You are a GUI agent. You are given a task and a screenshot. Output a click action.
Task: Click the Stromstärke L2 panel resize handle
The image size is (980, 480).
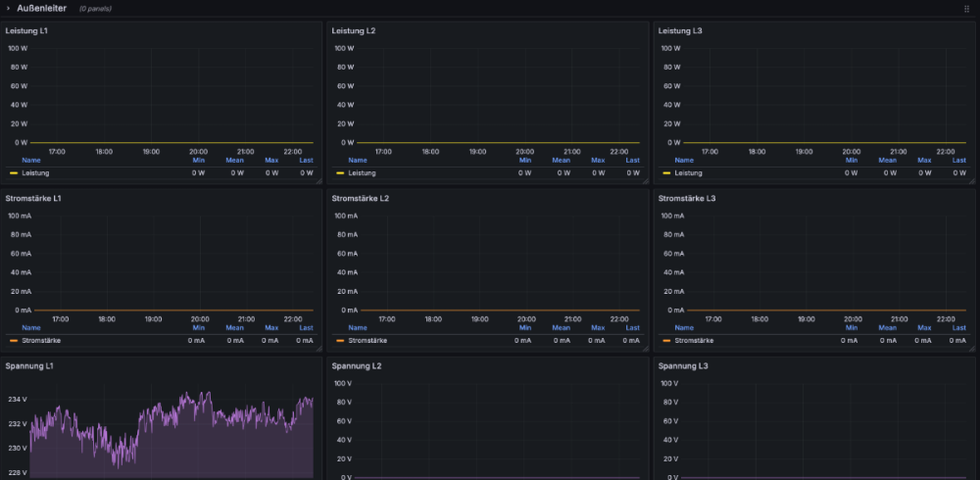644,347
